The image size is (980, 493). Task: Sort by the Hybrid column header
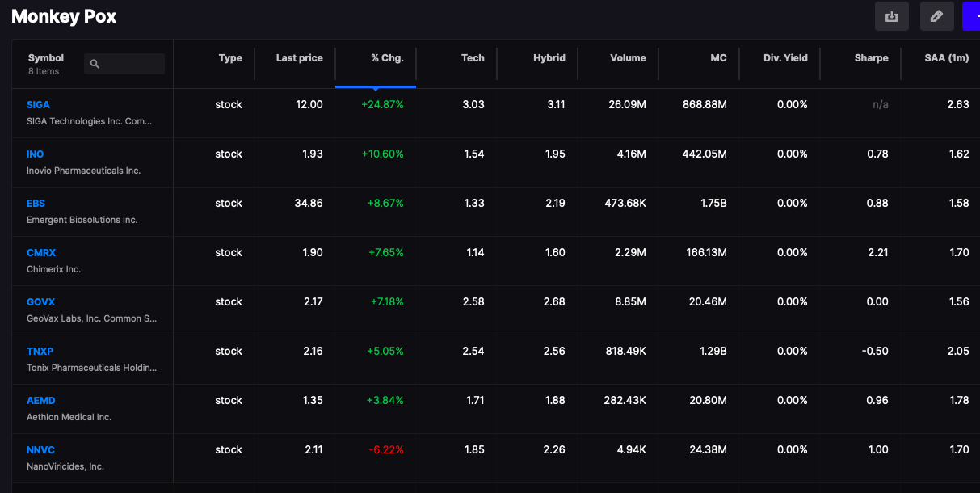point(549,58)
